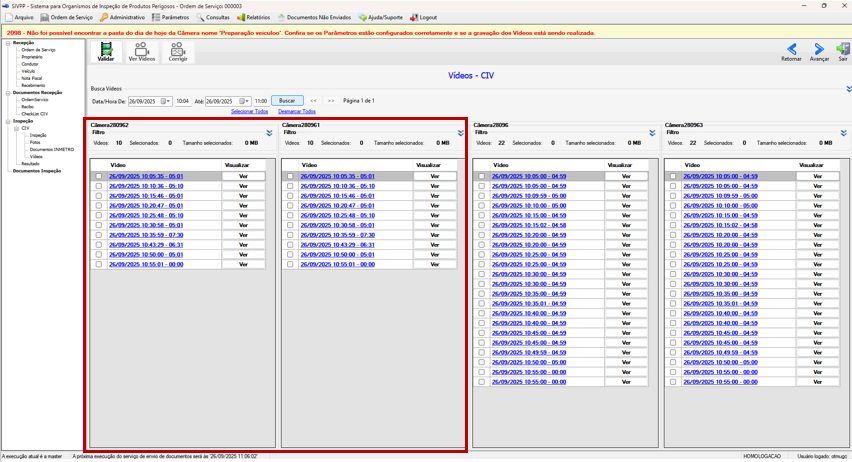Open the Arquivo menu
The height and width of the screenshot is (462, 852).
[20, 17]
